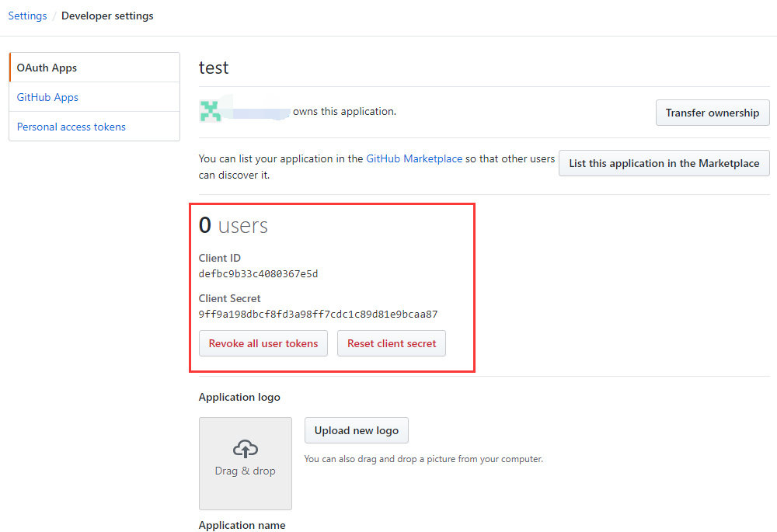The image size is (777, 532).
Task: Click the Client Secret value string
Action: click(x=318, y=314)
